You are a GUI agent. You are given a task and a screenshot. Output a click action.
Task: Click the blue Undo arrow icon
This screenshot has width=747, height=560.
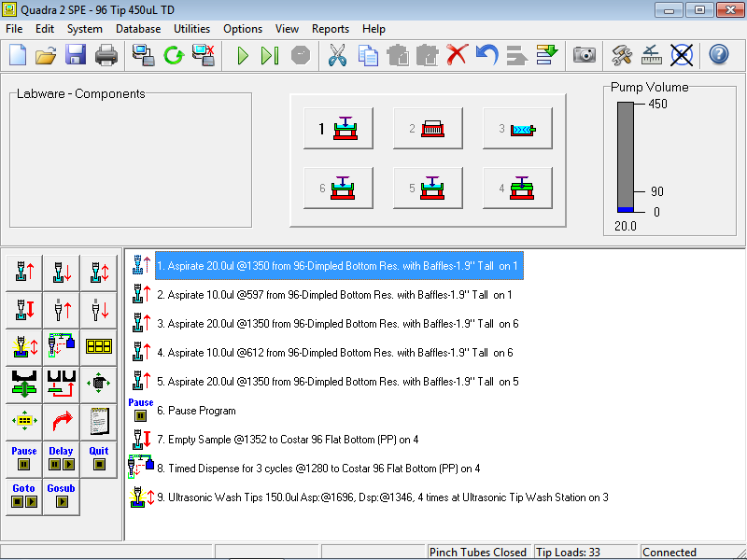tap(486, 55)
